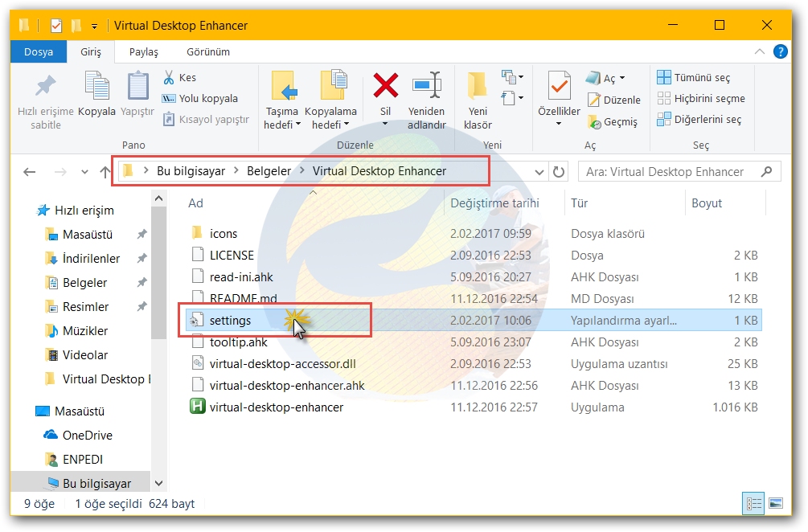
Task: Sort by Boyut column header
Action: pos(707,203)
